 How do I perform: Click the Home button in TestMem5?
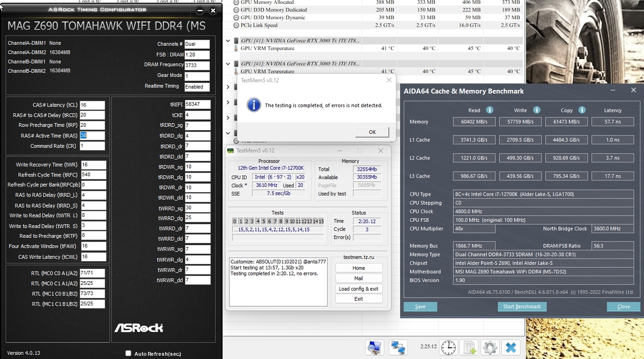coord(359,268)
